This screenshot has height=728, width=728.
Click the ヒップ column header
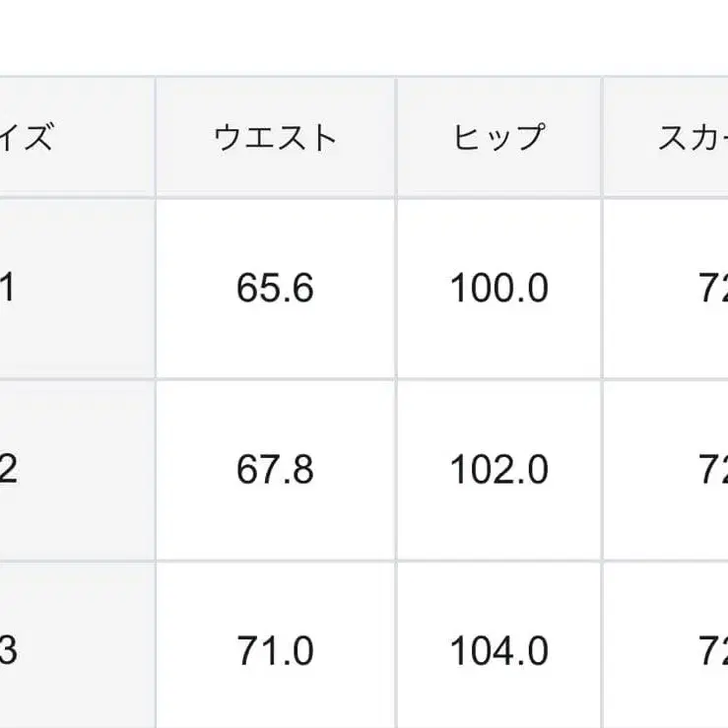(498, 137)
